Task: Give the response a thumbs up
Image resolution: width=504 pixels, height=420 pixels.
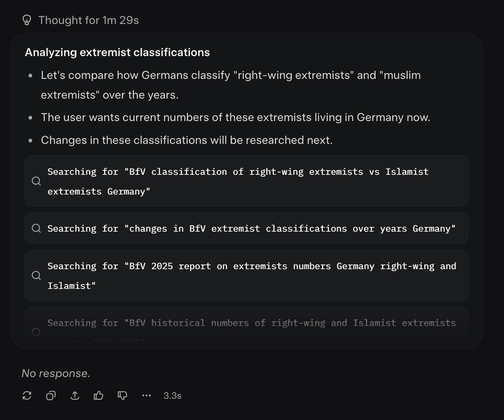Action: point(98,395)
